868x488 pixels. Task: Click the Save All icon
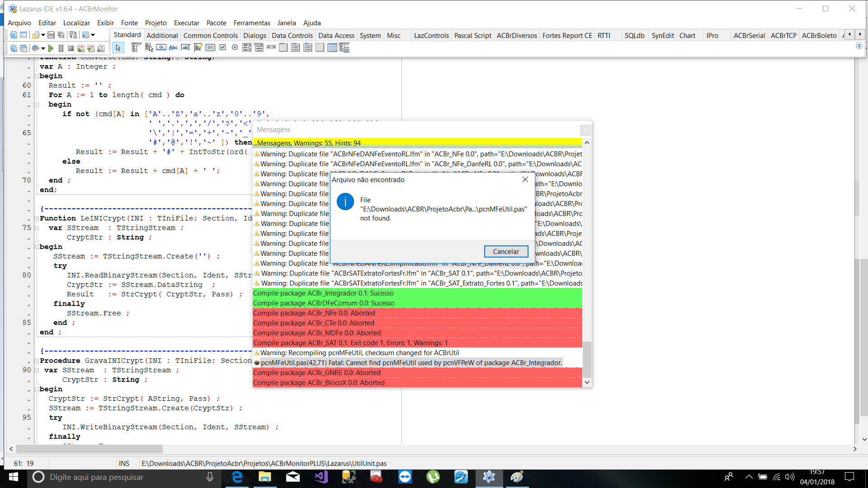pyautogui.click(x=61, y=35)
